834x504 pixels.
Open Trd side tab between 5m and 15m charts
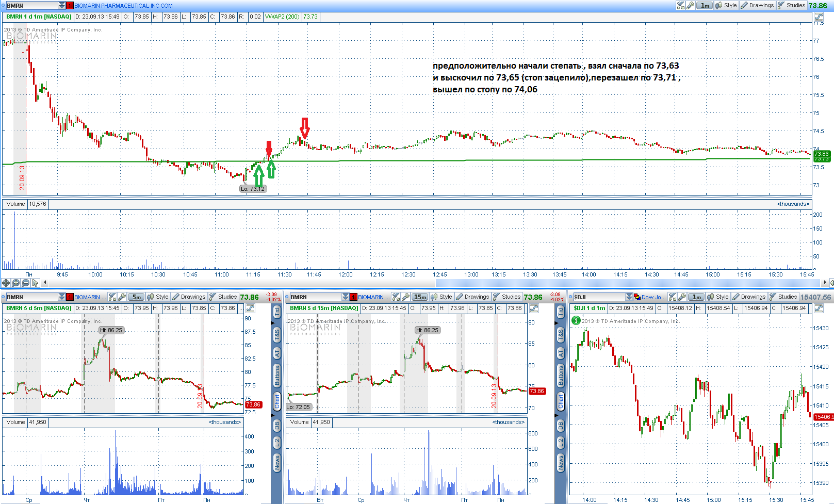(x=277, y=312)
